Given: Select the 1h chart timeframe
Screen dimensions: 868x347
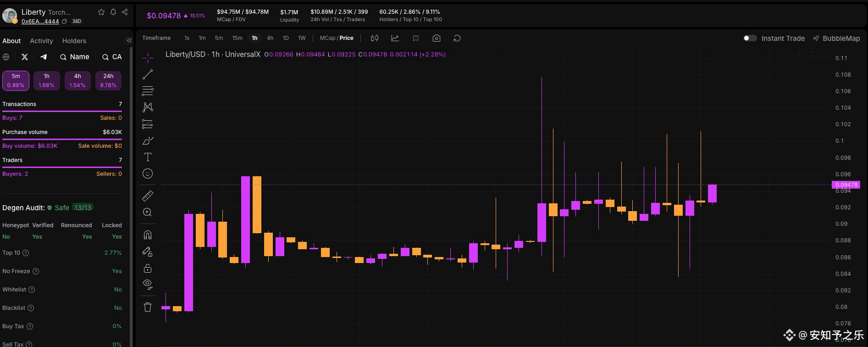Looking at the screenshot, I should tap(254, 38).
